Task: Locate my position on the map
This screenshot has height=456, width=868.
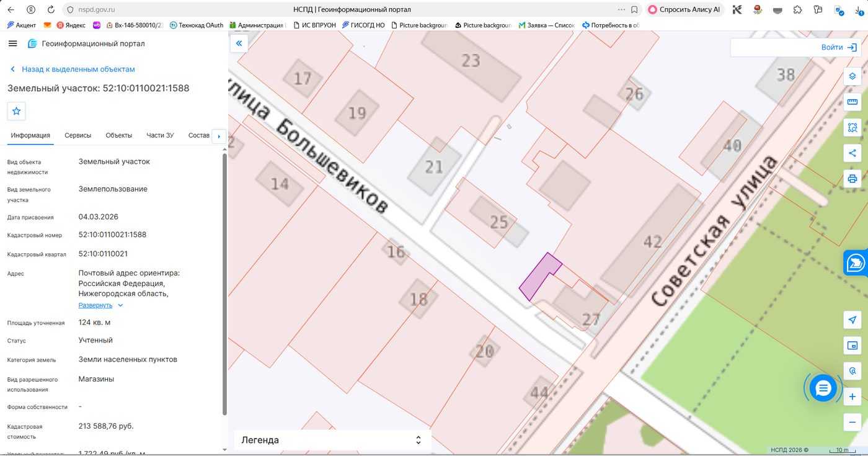Action: point(852,320)
